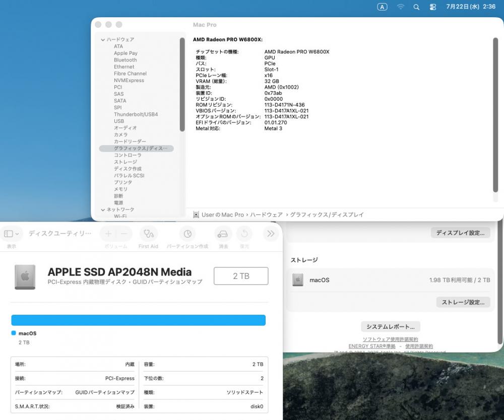This screenshot has height=420, width=504.
Task: Open ソフトウェア使用許諾契約 link
Action: 391,339
